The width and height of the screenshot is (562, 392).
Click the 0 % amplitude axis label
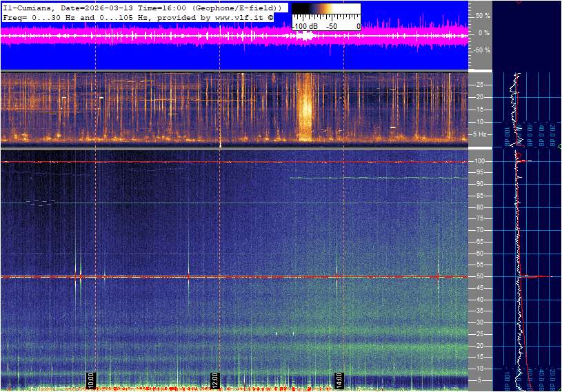tap(483, 32)
